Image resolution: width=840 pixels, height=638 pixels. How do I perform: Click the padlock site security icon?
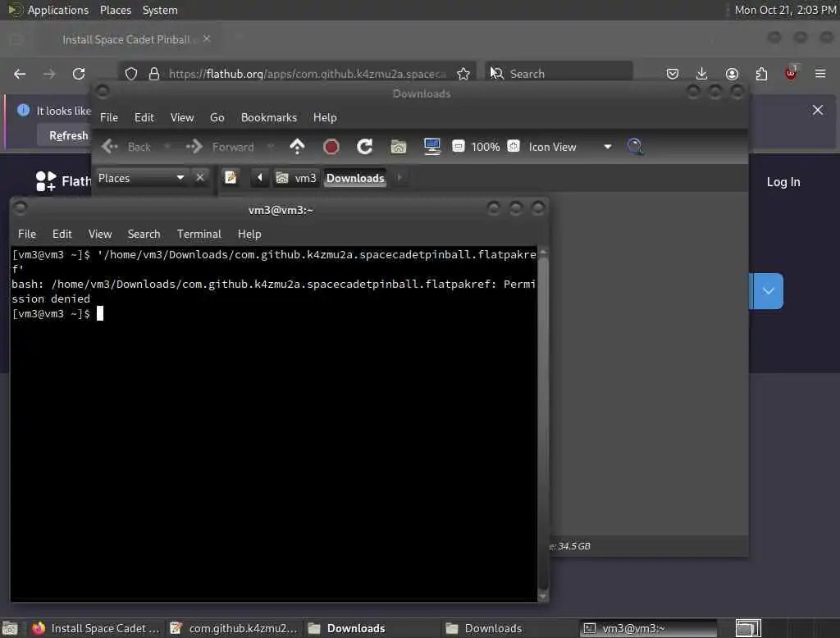click(154, 74)
